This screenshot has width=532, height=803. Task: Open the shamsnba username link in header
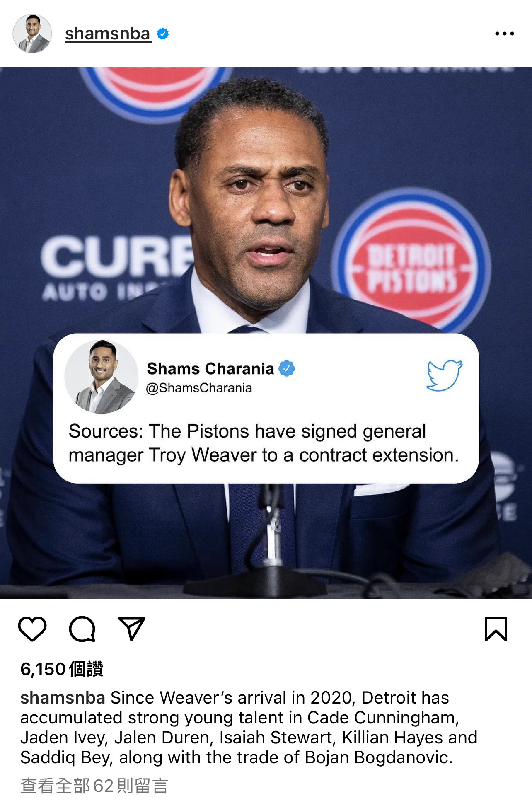(x=108, y=34)
